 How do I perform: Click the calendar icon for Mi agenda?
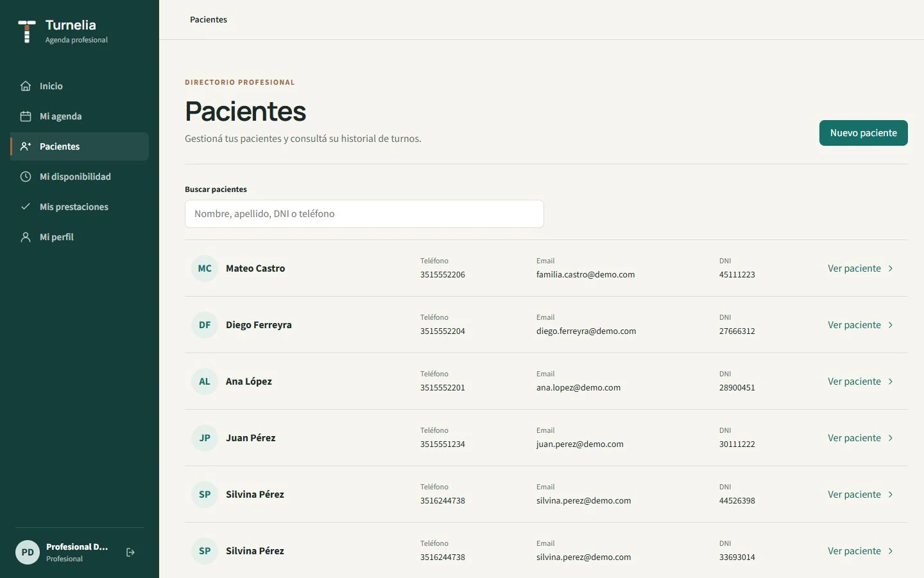point(26,116)
